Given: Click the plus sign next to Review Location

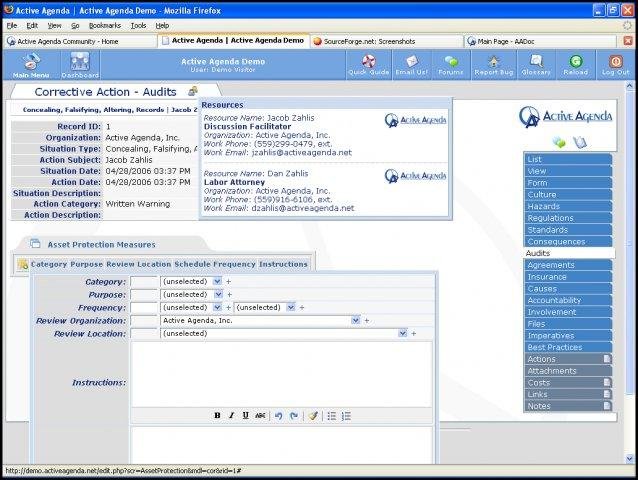Looking at the screenshot, I should (413, 334).
